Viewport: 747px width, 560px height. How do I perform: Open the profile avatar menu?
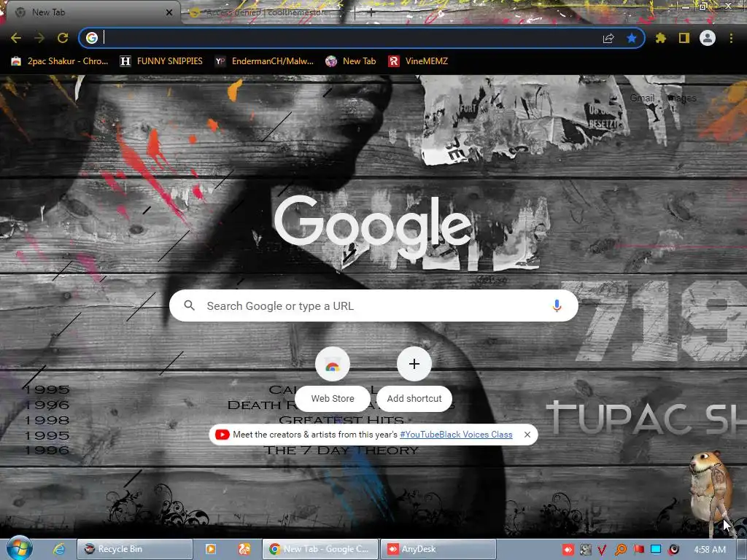pos(708,38)
